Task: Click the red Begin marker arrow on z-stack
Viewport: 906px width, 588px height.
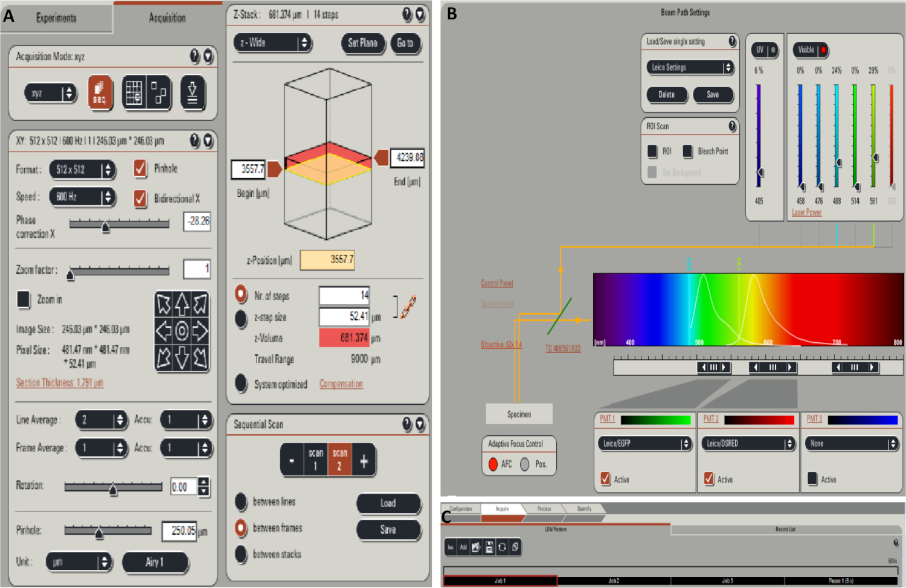Action: pyautogui.click(x=274, y=169)
